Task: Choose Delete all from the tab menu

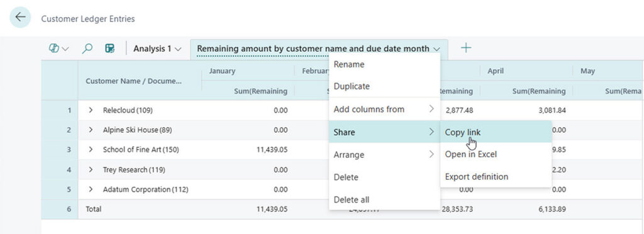Action: 384,200
